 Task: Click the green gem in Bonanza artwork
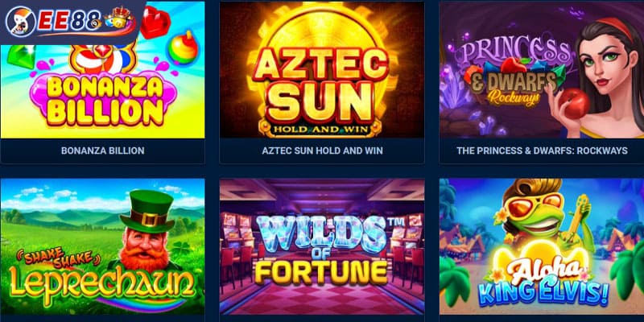[x=21, y=56]
